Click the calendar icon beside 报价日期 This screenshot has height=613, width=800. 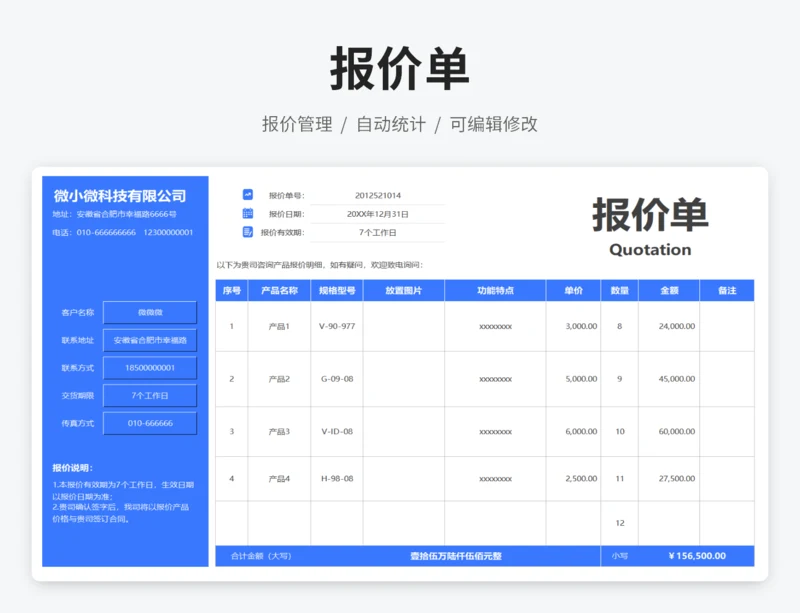pyautogui.click(x=248, y=213)
